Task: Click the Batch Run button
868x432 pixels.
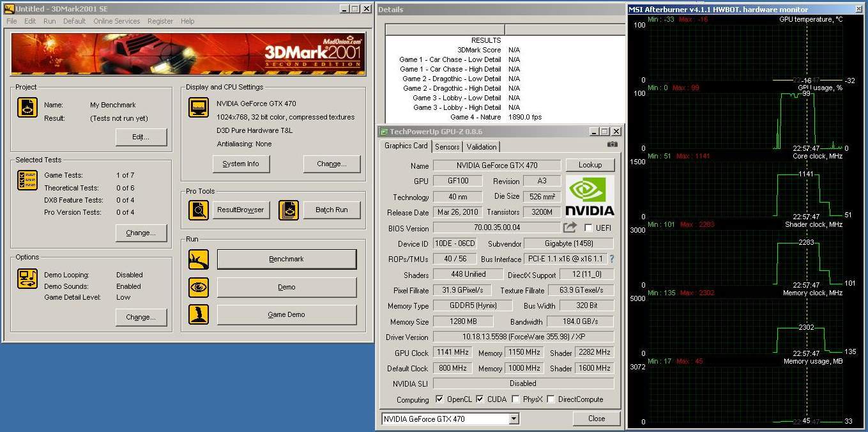Action: pyautogui.click(x=332, y=210)
